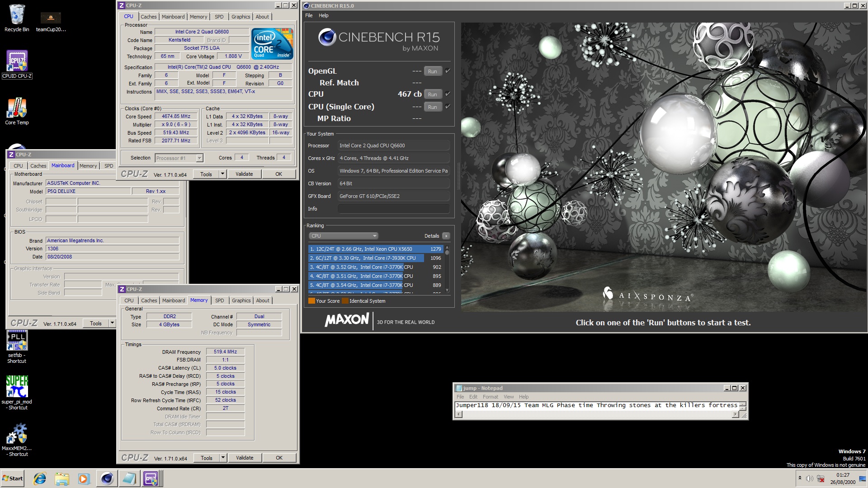868x488 pixels.
Task: Click the volume speaker tray icon
Action: pyautogui.click(x=809, y=479)
